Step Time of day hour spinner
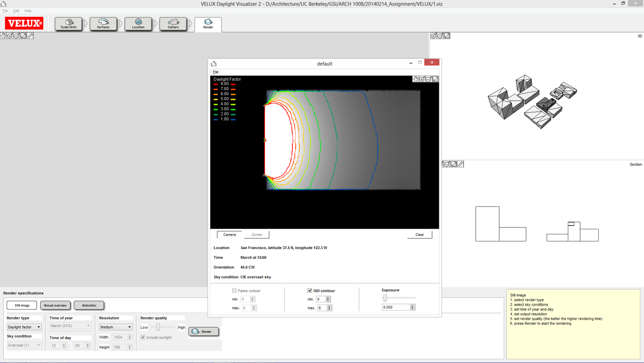644x363 pixels. [64, 346]
